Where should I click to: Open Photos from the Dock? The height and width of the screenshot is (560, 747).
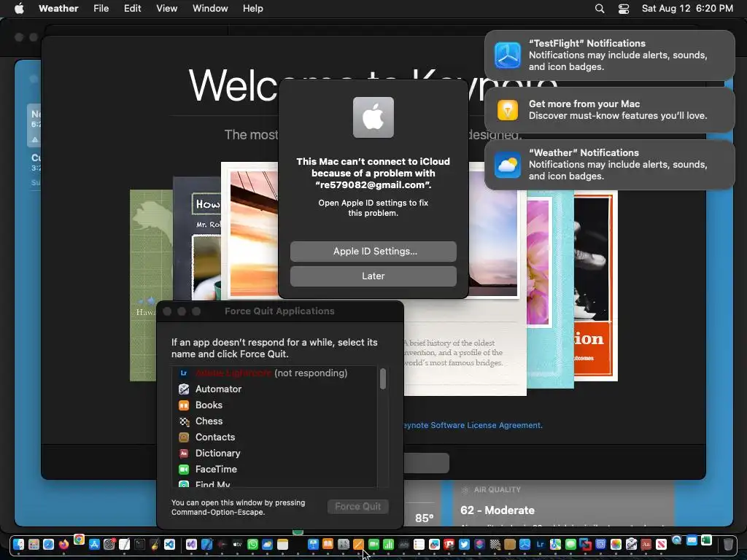pyautogui.click(x=616, y=544)
